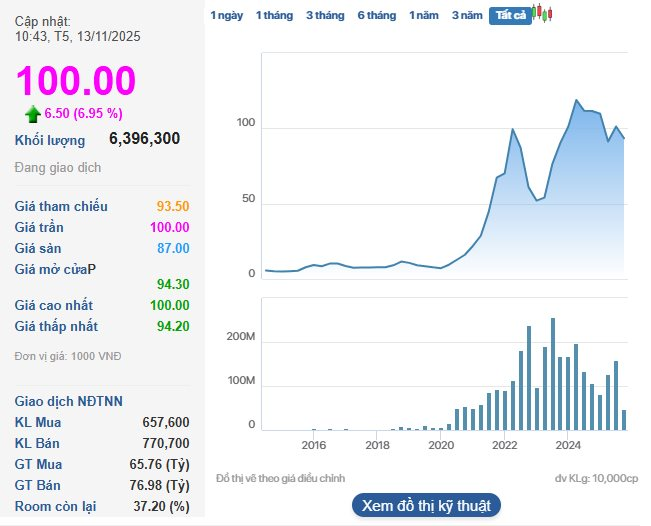The image size is (651, 526).
Task: Select the "1 ngày" time range tab
Action: click(226, 15)
